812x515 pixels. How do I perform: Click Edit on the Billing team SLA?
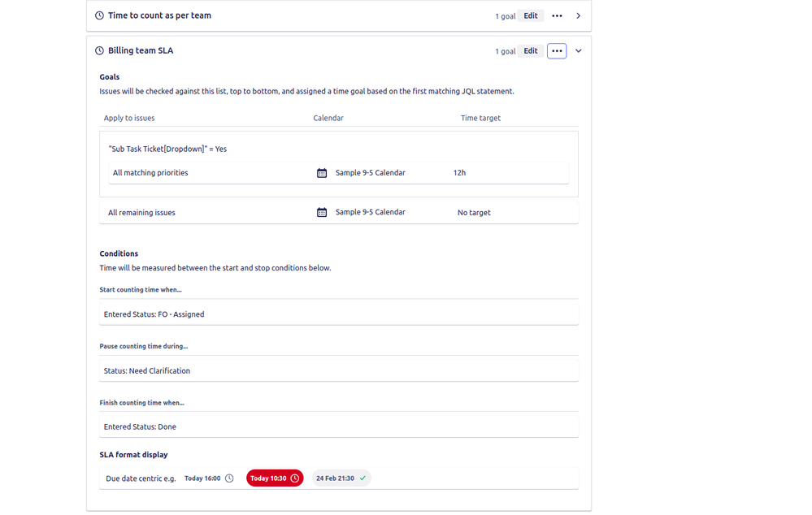pyautogui.click(x=530, y=50)
